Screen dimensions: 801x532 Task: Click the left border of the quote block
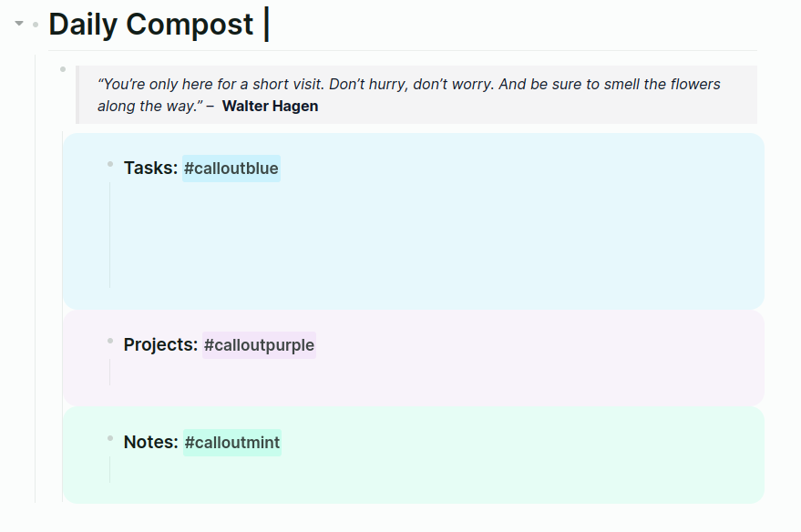78,95
